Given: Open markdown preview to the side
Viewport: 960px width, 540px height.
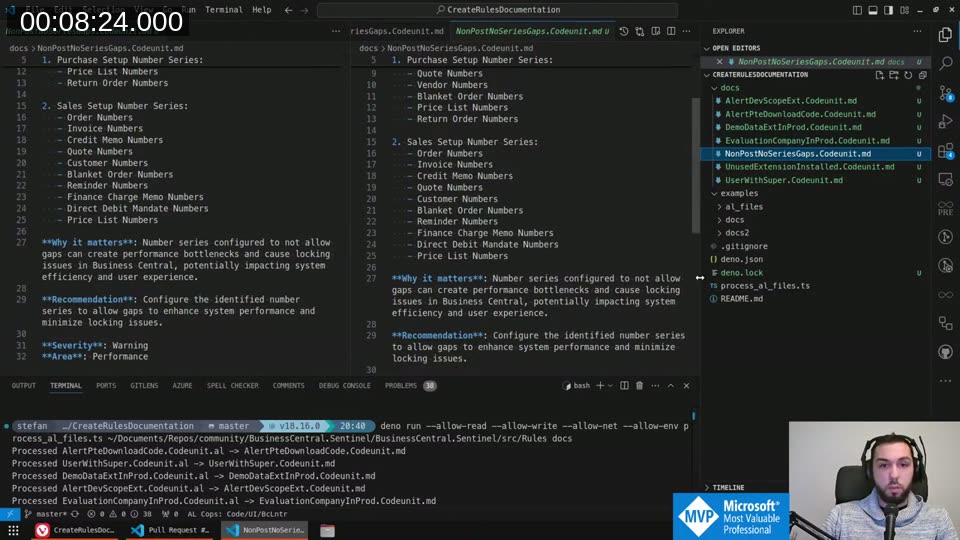Looking at the screenshot, I should (656, 31).
